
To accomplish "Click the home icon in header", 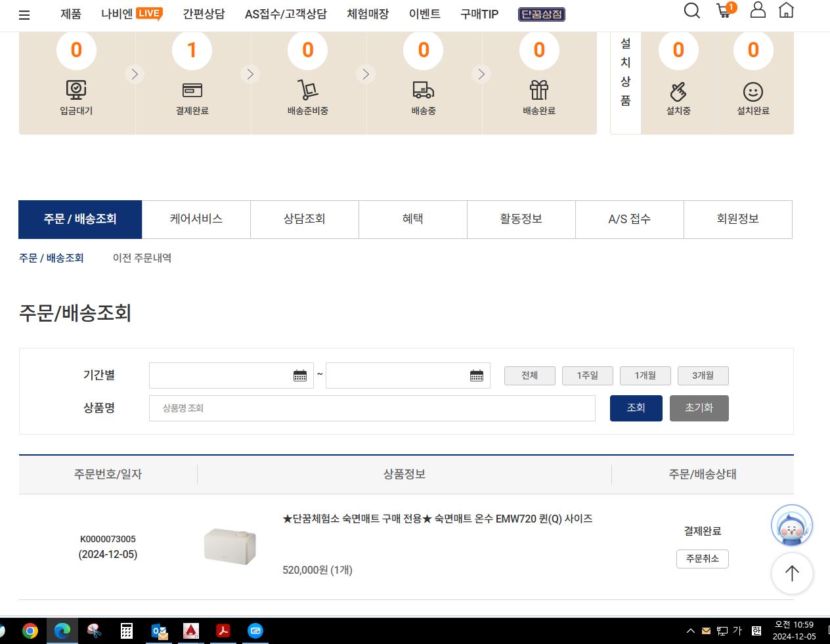I will tap(786, 10).
